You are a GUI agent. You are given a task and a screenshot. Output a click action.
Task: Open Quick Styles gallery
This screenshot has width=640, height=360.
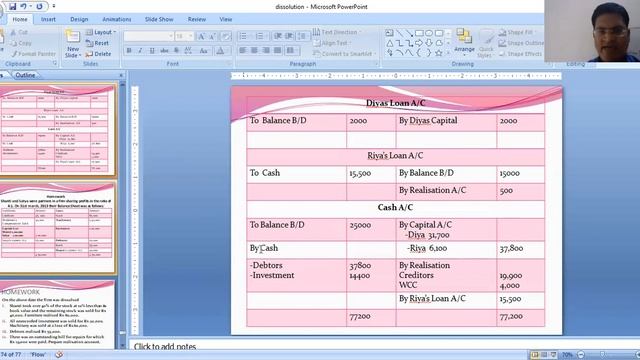point(485,43)
